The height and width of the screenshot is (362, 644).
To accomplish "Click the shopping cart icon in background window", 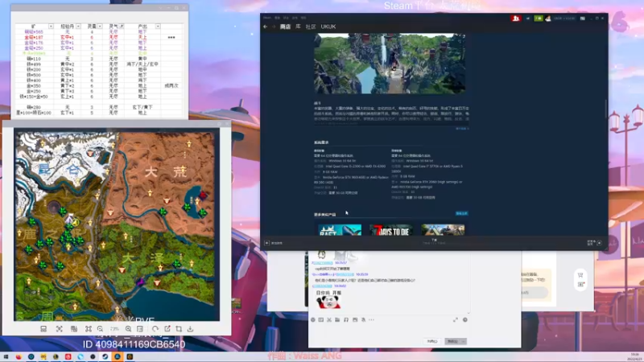I will coord(580,275).
